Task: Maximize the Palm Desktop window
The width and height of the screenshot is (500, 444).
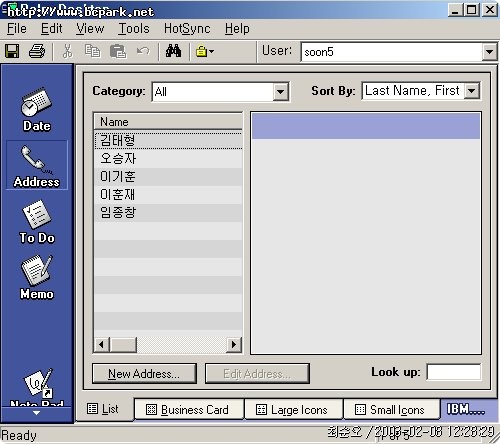Action: click(x=471, y=10)
